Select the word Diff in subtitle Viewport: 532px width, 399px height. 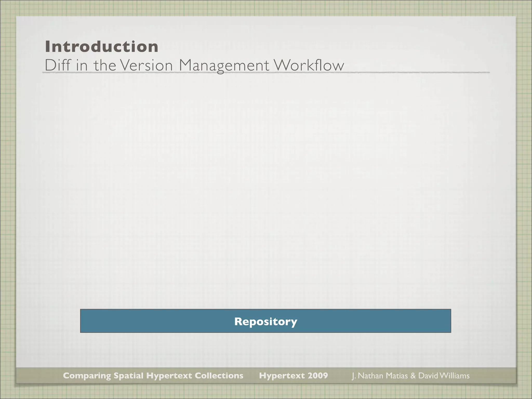[58, 65]
